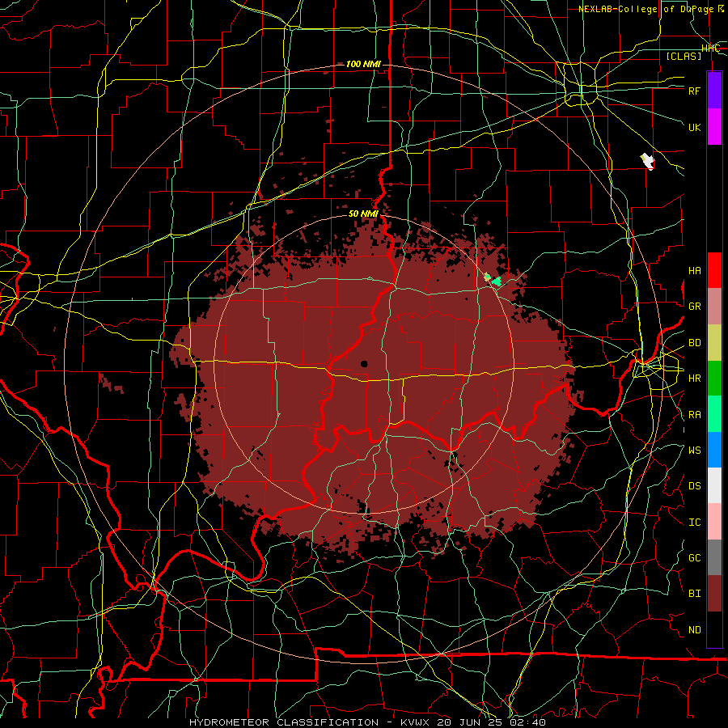This screenshot has height=728, width=728.
Task: Click the 'RF' legend label
Action: pyautogui.click(x=694, y=91)
